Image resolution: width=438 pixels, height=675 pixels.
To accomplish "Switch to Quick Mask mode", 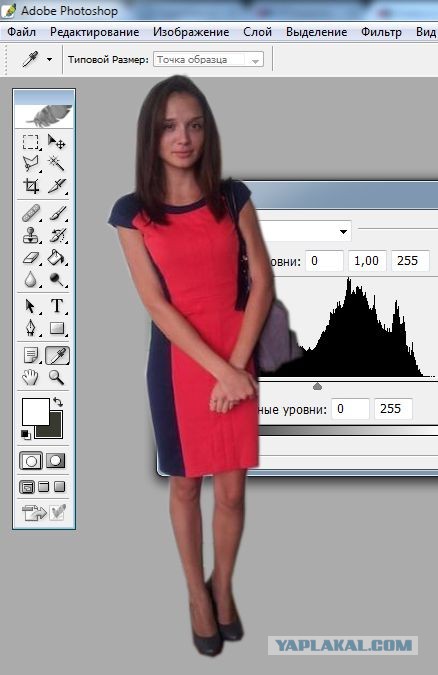I will [x=56, y=461].
